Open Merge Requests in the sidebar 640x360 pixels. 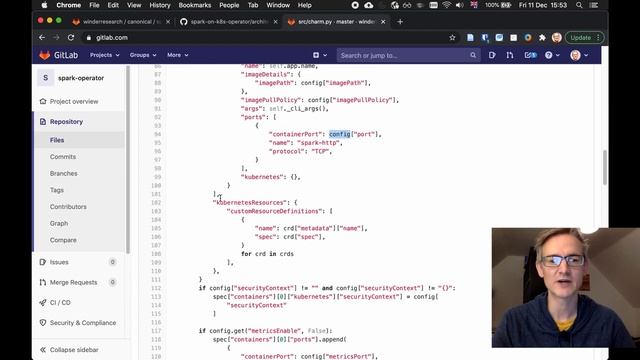[73, 282]
